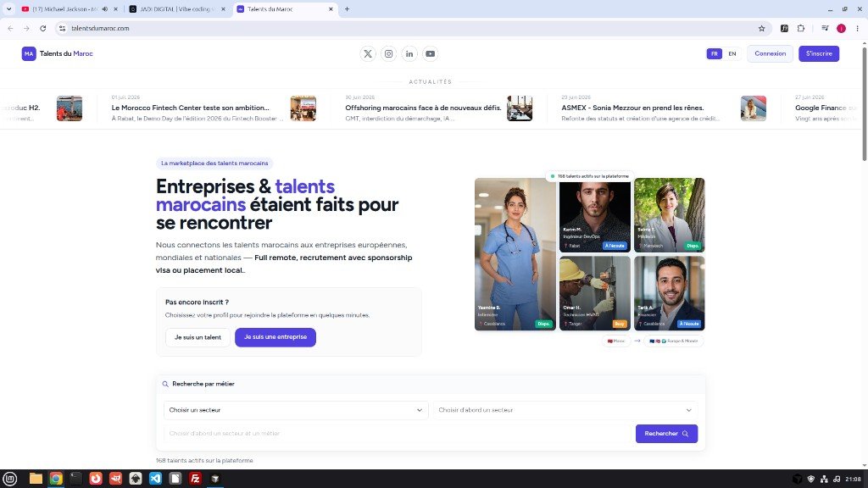Open FileZilla from the taskbar

pyautogui.click(x=196, y=479)
